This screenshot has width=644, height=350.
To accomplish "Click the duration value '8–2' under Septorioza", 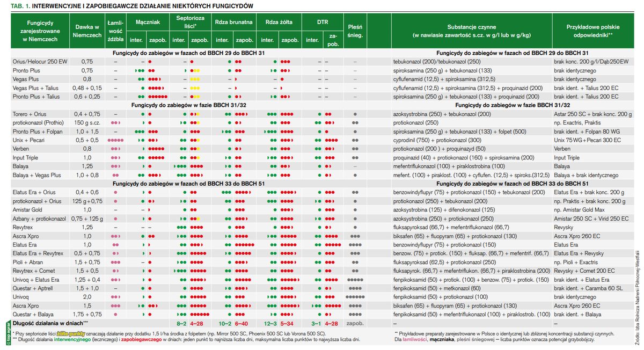I will 181,323.
